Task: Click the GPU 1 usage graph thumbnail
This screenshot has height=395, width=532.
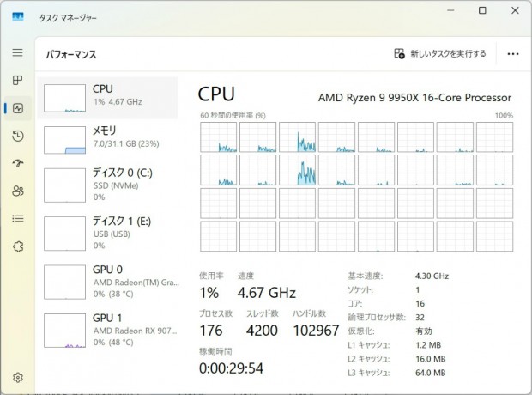Action: [65, 330]
